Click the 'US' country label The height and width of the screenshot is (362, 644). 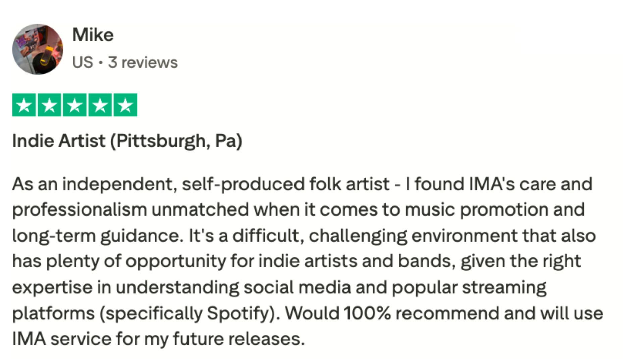pyautogui.click(x=83, y=62)
